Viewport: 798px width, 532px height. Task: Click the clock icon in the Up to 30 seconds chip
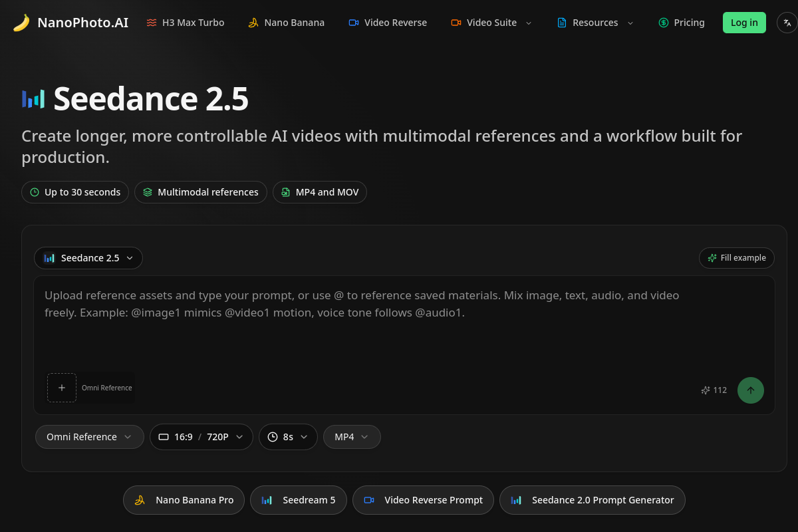[x=35, y=192]
